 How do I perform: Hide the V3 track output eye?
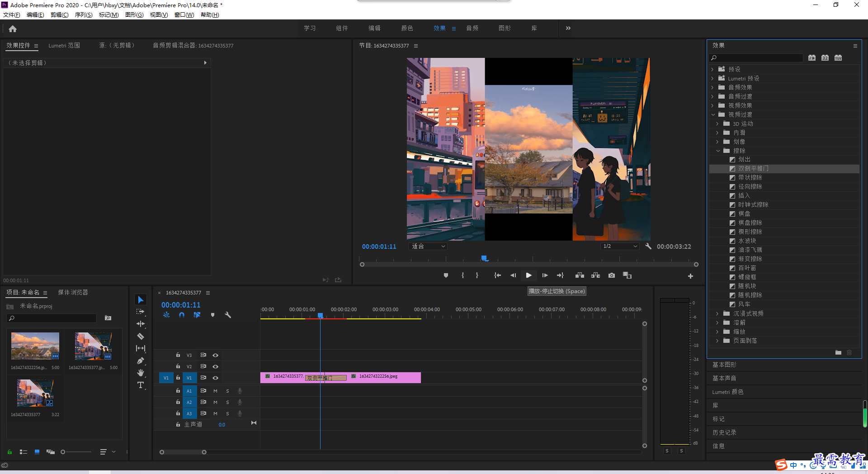[x=216, y=355]
